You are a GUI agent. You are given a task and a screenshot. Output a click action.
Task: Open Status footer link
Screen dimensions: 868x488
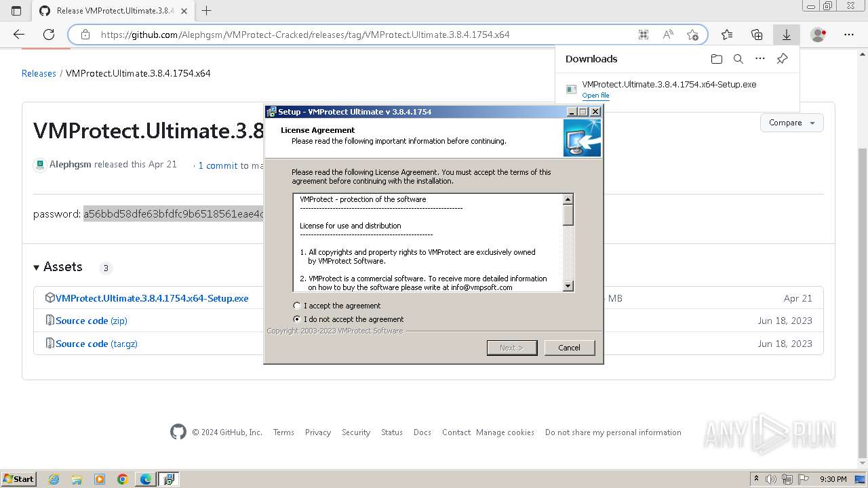(x=392, y=432)
